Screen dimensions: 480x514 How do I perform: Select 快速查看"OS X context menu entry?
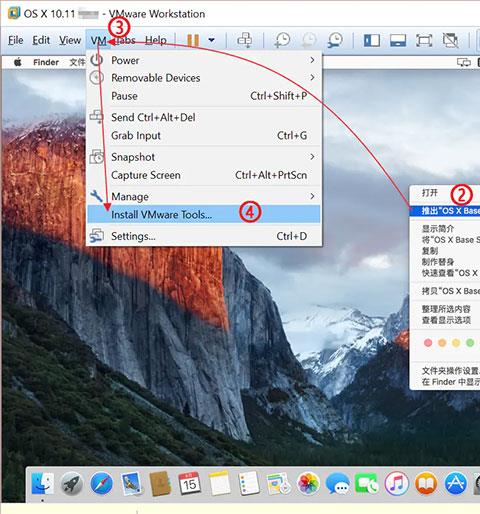click(450, 273)
